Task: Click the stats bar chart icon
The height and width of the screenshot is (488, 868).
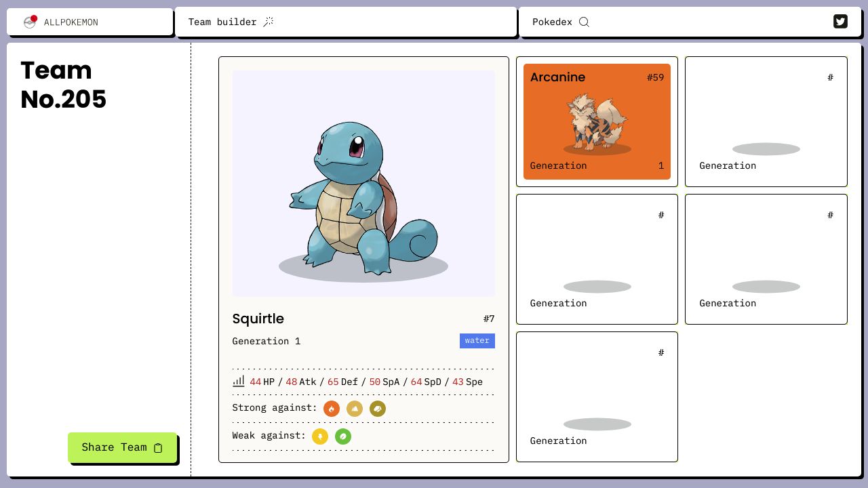Action: 239,382
